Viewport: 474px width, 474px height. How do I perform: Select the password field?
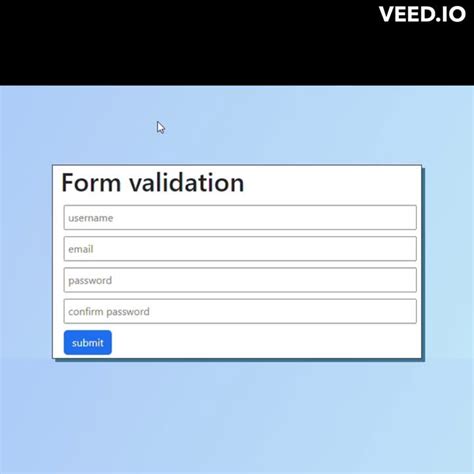(x=240, y=280)
